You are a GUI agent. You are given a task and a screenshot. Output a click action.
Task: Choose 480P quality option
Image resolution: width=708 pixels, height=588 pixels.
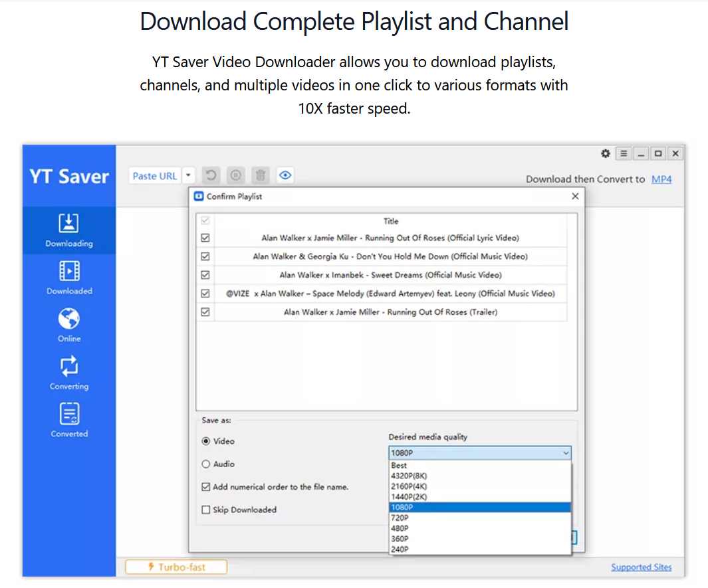coord(479,528)
